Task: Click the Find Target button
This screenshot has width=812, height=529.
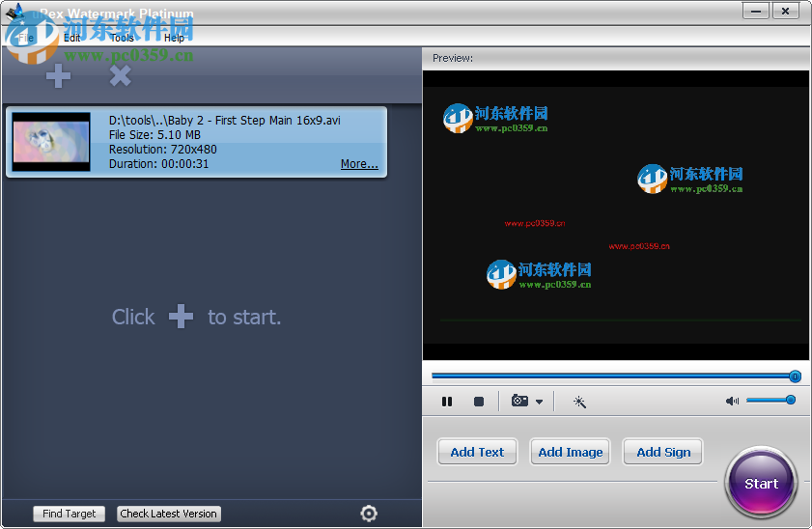Action: 69,514
